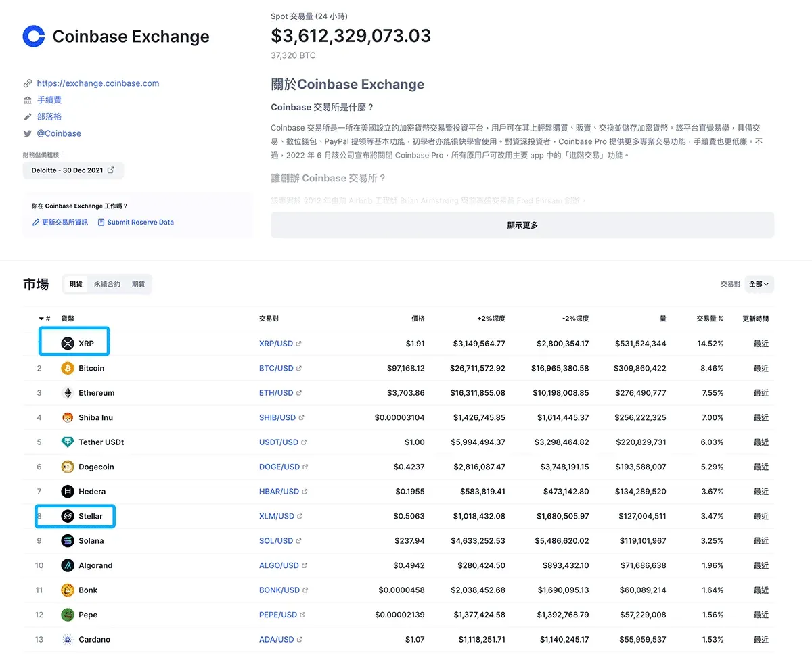Sort by the 量 column header
Image resolution: width=812 pixels, height=654 pixels.
click(x=662, y=319)
